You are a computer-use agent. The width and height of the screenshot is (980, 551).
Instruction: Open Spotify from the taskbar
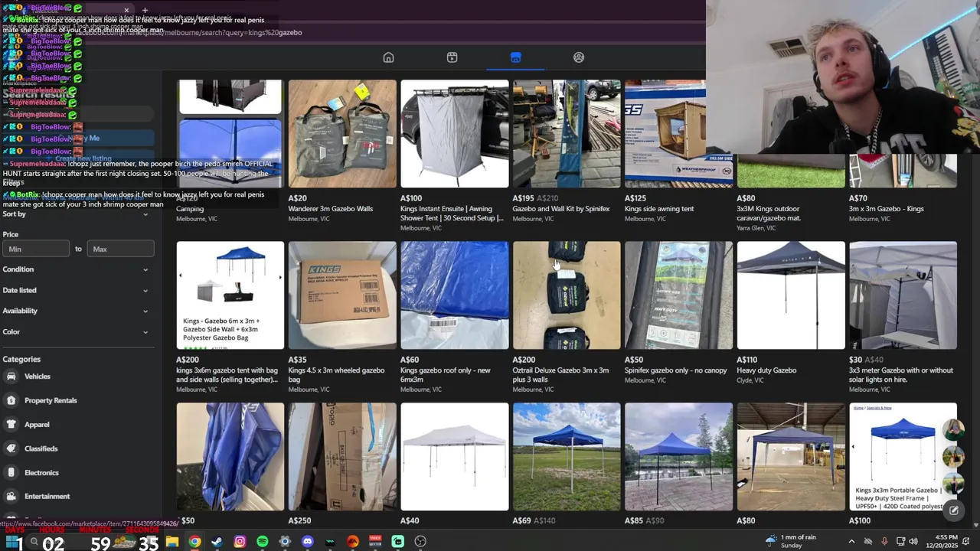pos(263,542)
